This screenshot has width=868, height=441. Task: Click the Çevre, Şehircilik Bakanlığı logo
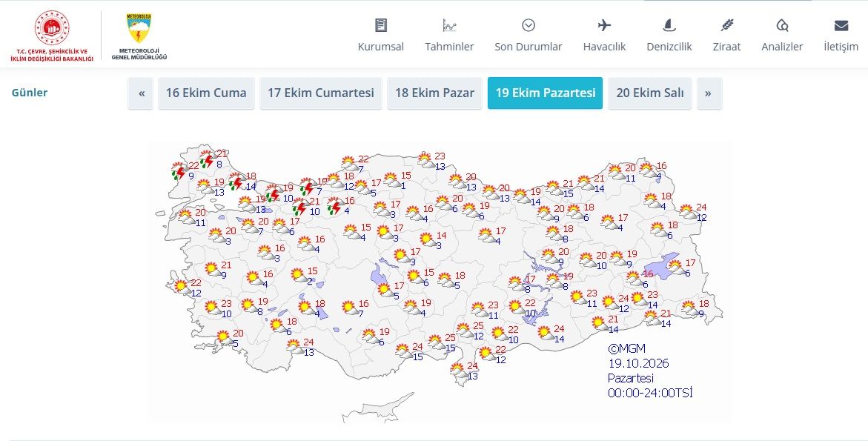tap(52, 36)
